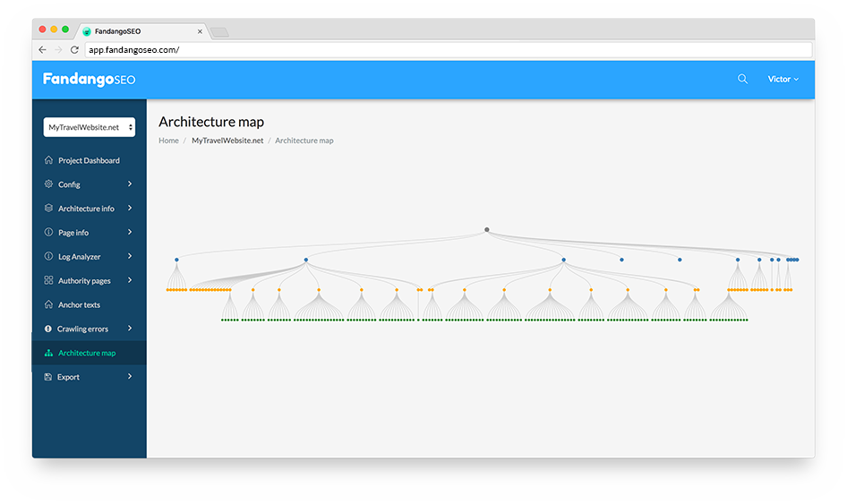Expand the Log Analyzer submenu chevron

(x=130, y=256)
